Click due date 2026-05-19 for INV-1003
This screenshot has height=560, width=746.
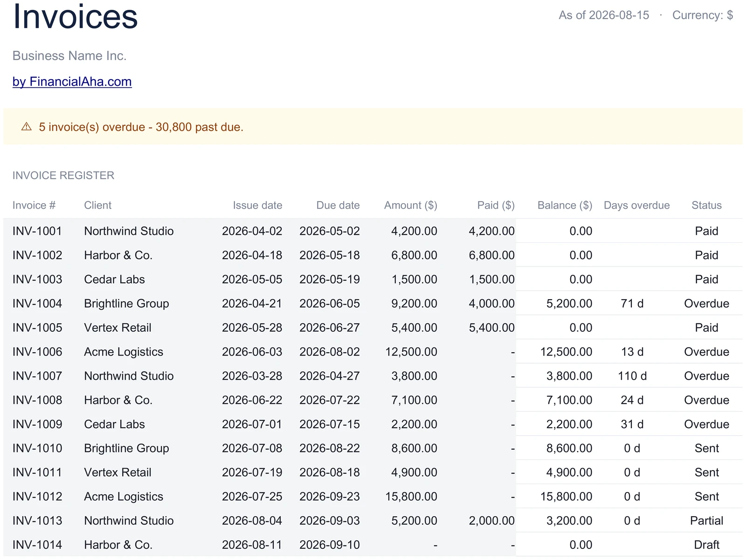click(330, 280)
